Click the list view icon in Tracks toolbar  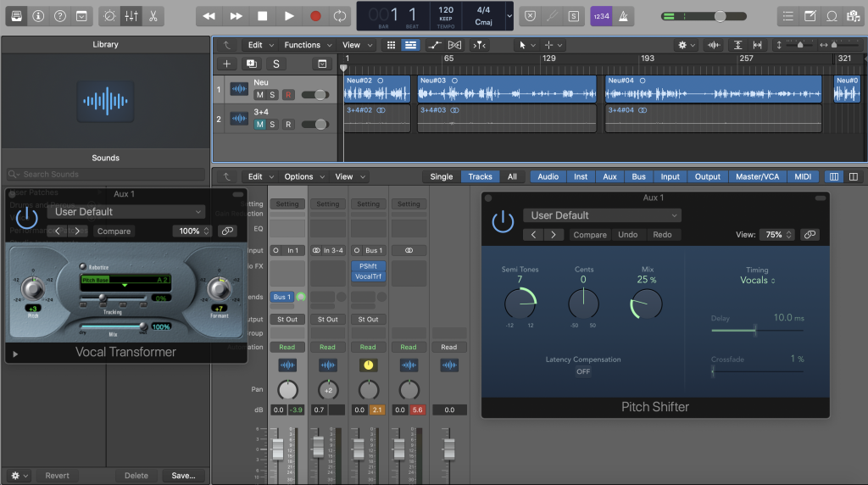pyautogui.click(x=411, y=45)
